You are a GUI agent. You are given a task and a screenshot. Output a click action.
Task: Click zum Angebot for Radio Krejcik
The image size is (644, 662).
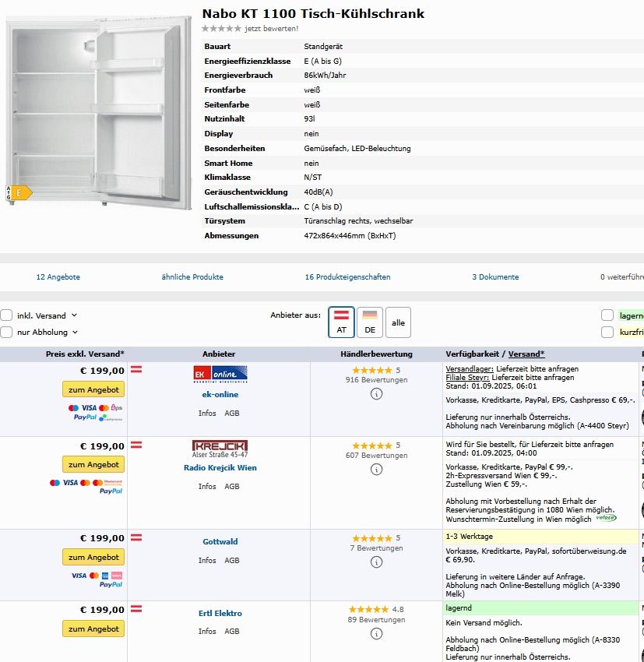[93, 464]
